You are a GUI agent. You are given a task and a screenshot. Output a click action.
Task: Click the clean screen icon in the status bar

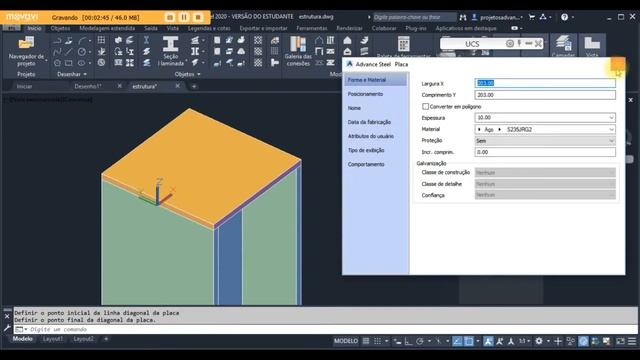pyautogui.click(x=620, y=341)
